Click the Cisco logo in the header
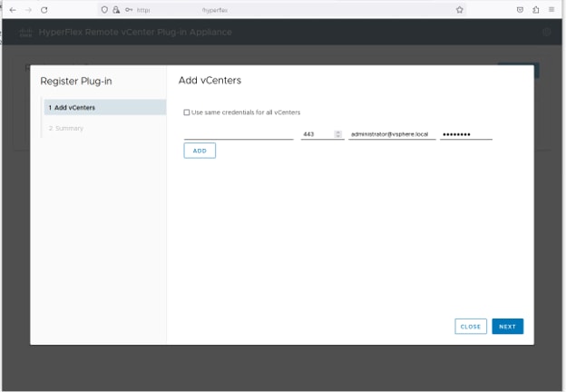This screenshot has width=566, height=392. [x=25, y=33]
